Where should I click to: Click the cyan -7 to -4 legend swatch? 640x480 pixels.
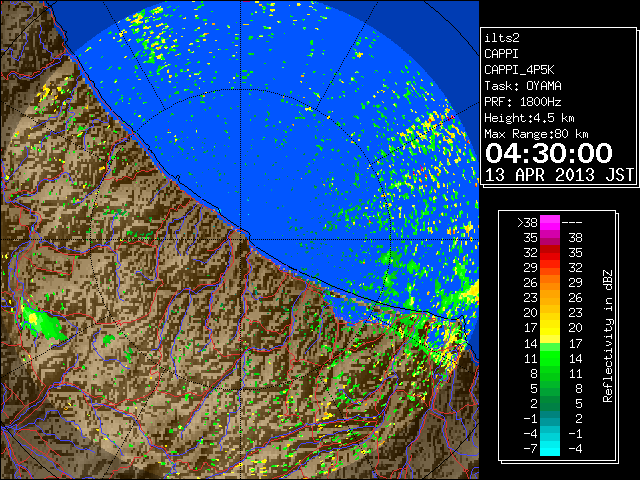click(x=550, y=448)
